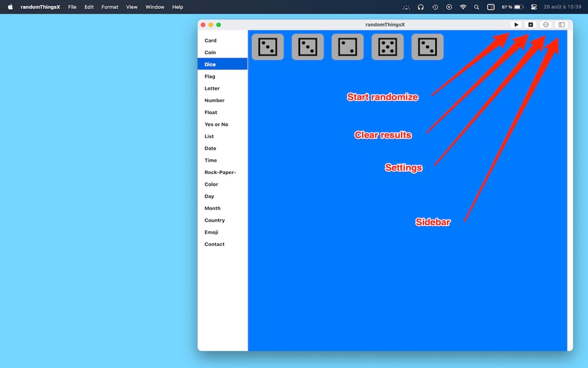Viewport: 588px width, 368px height.
Task: Click the dotted arc icon in menu bar
Action: pos(406,7)
